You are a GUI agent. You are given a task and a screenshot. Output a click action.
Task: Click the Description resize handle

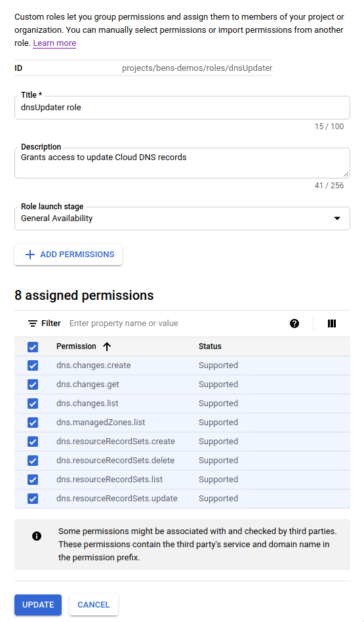(x=346, y=174)
